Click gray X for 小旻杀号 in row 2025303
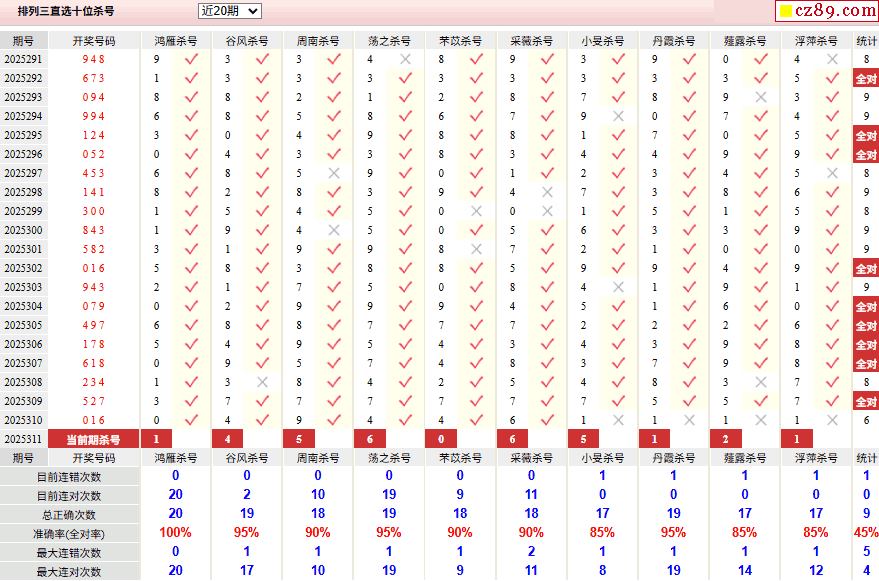 pyautogui.click(x=618, y=287)
